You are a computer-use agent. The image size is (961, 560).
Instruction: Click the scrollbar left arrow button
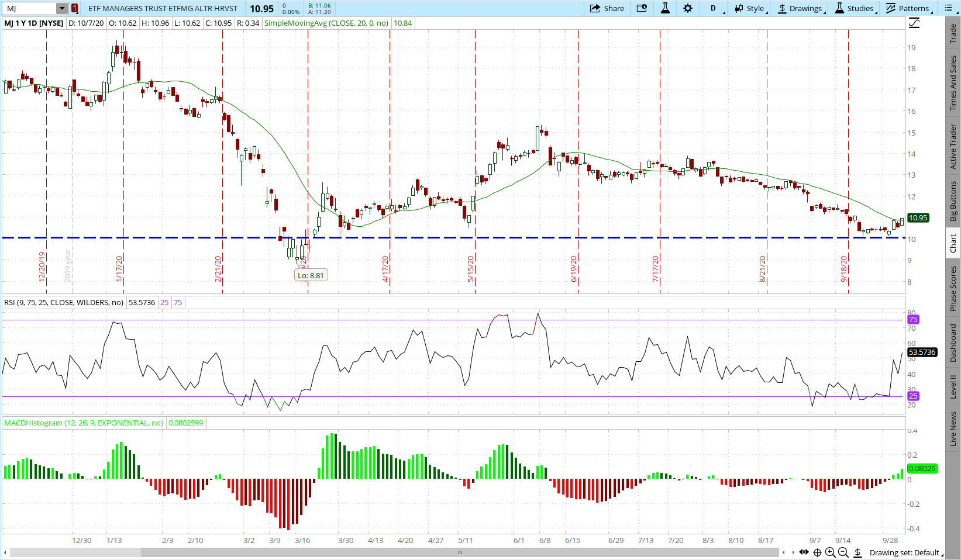[5, 552]
